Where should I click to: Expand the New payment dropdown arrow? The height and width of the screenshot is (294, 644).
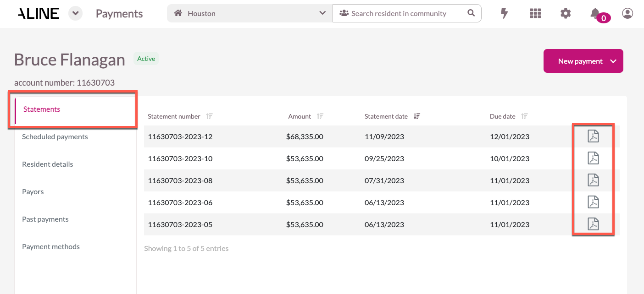click(x=614, y=61)
